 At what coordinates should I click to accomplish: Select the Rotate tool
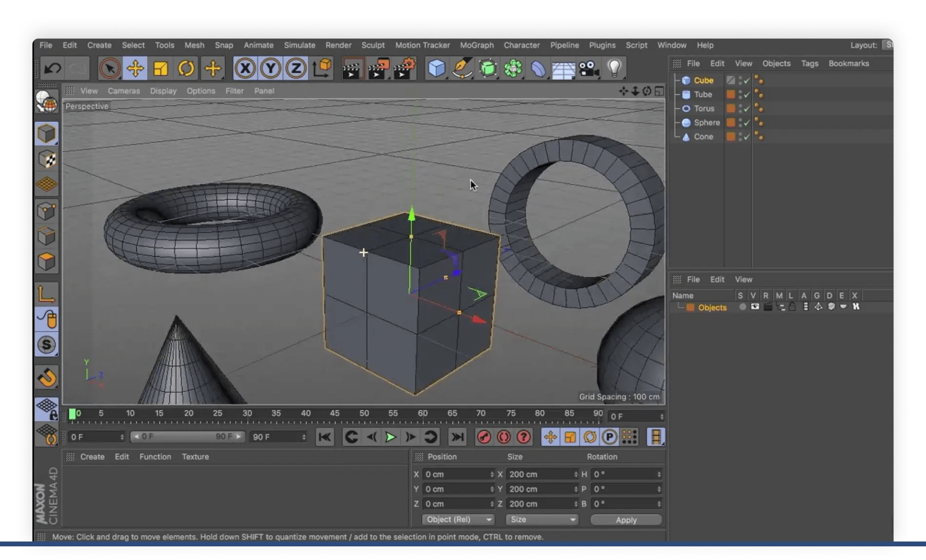point(186,69)
